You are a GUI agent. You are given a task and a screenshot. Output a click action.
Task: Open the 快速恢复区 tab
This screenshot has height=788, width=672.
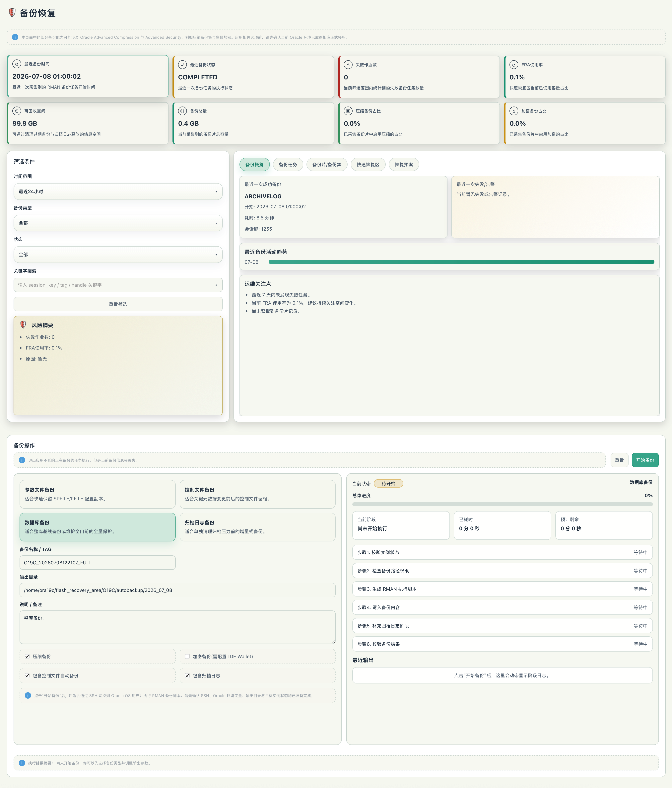[x=368, y=165]
